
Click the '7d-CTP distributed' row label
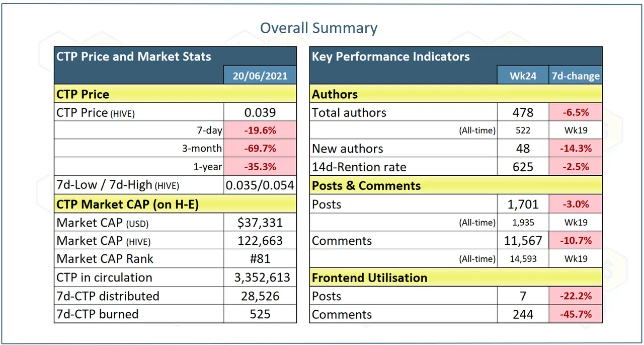pos(108,296)
